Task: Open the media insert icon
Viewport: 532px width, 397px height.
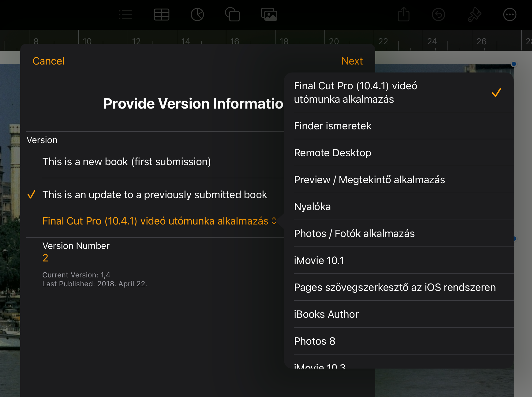Action: point(269,14)
